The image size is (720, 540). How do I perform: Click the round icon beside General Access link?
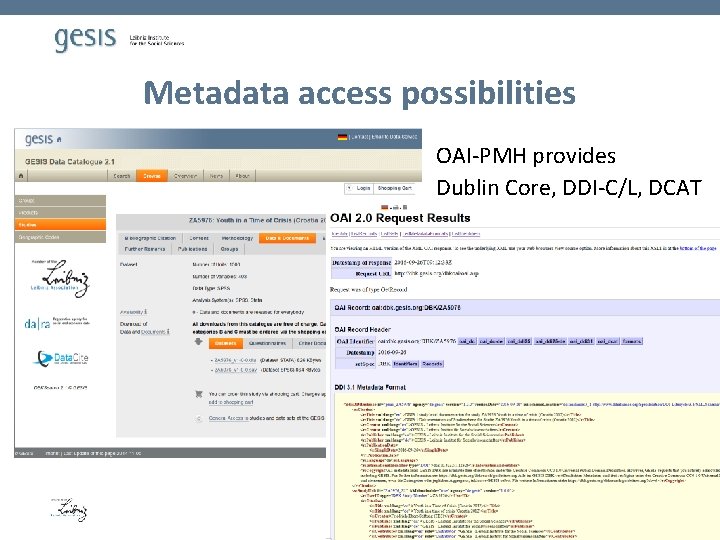pyautogui.click(x=199, y=418)
